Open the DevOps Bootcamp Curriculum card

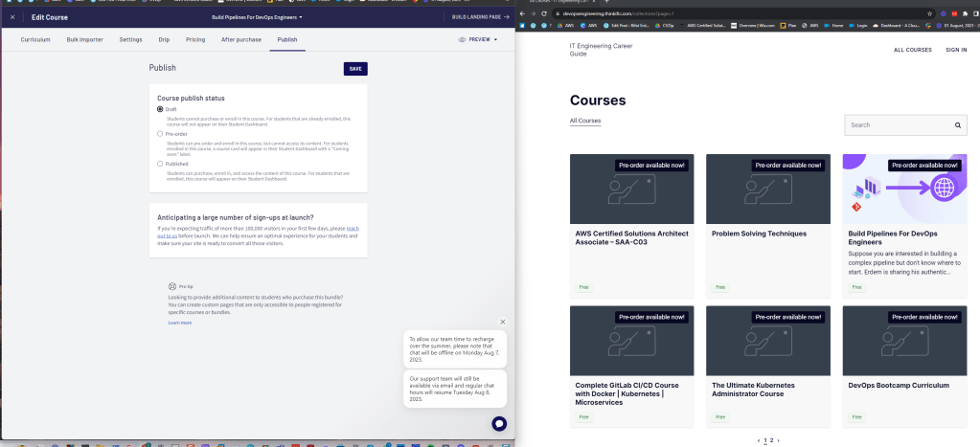tap(904, 367)
